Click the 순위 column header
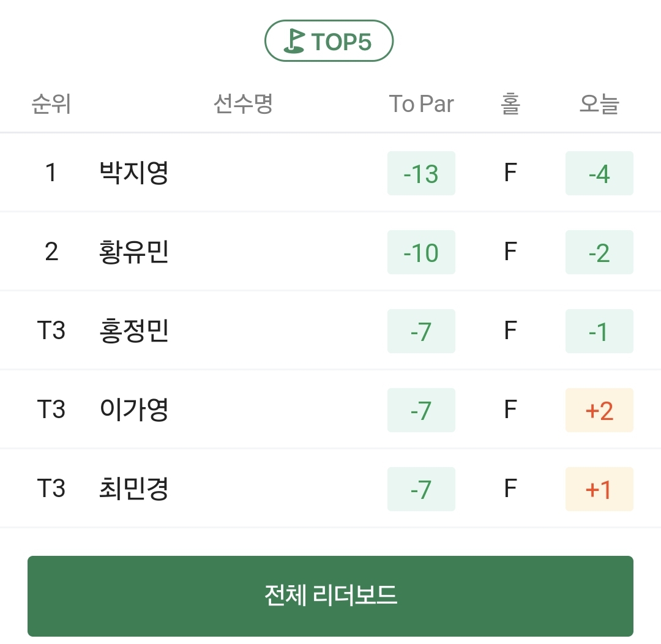This screenshot has width=661, height=644. [x=51, y=103]
